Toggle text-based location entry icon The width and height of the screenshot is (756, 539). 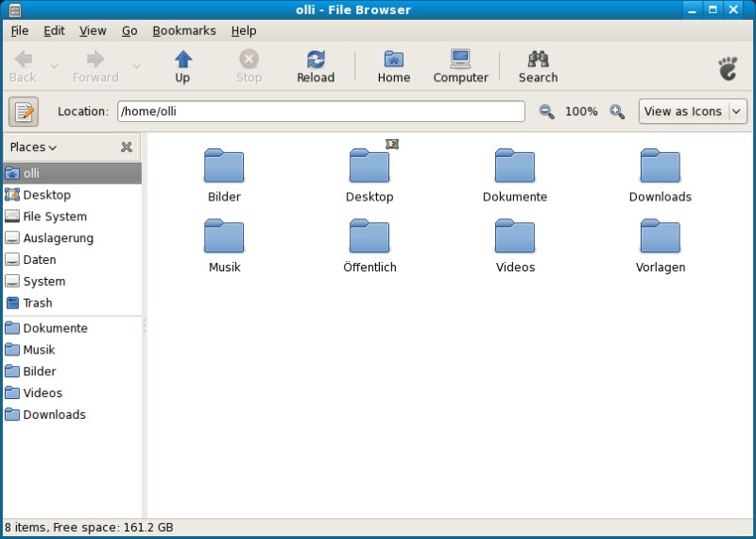[x=24, y=112]
